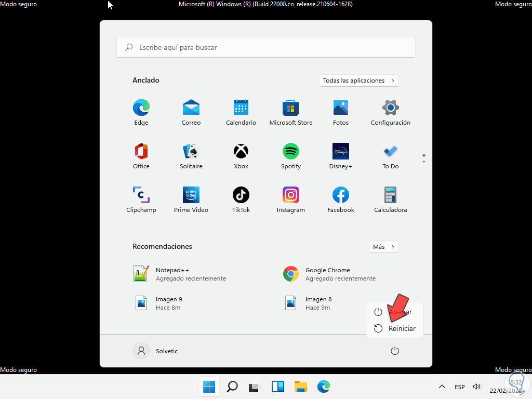
Task: Open the Calendario app
Action: tap(241, 112)
